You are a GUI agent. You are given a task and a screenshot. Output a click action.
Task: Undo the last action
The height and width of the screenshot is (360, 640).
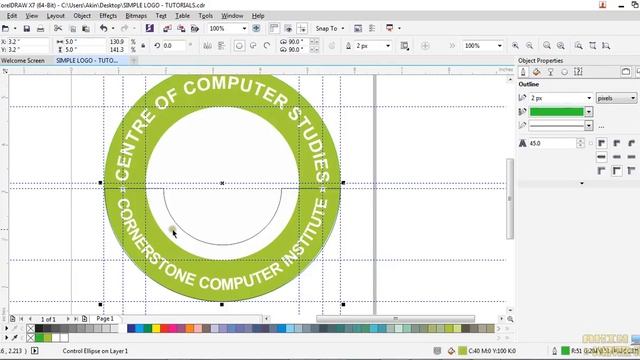(x=104, y=29)
